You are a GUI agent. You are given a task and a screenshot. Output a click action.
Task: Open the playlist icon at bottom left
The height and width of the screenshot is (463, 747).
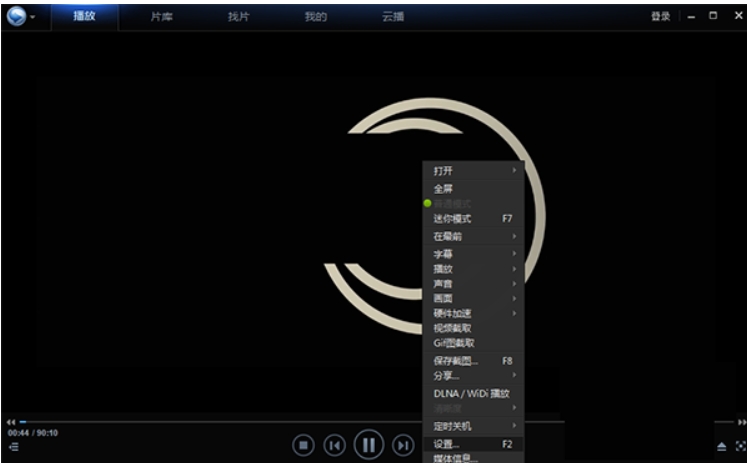14,447
